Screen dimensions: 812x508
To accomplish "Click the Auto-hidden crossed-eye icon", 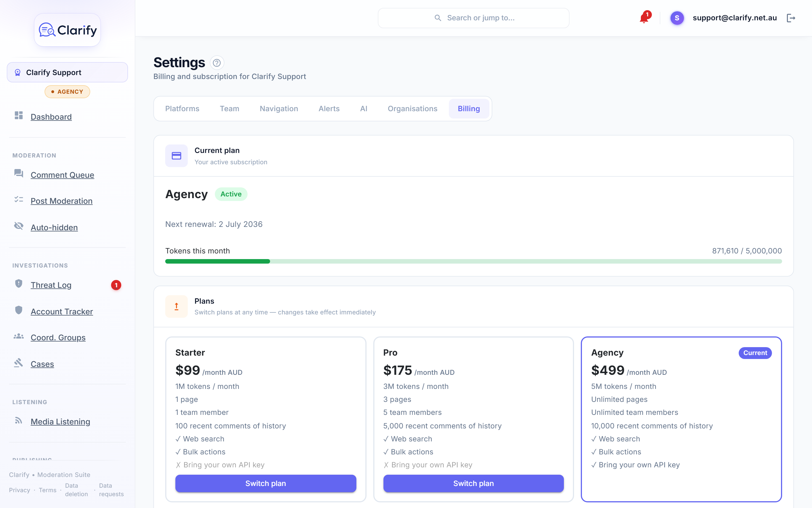I will pyautogui.click(x=19, y=226).
